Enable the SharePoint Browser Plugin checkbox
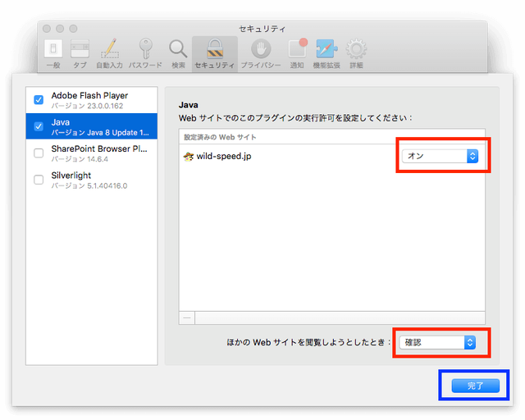This screenshot has width=525, height=420. [39, 153]
